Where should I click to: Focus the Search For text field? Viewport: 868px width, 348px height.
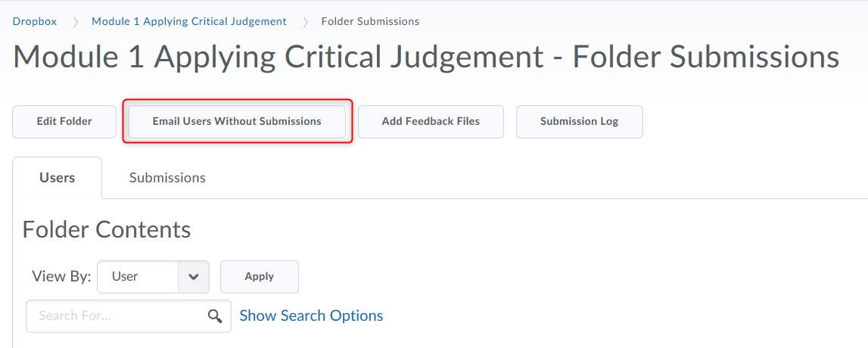click(x=117, y=316)
